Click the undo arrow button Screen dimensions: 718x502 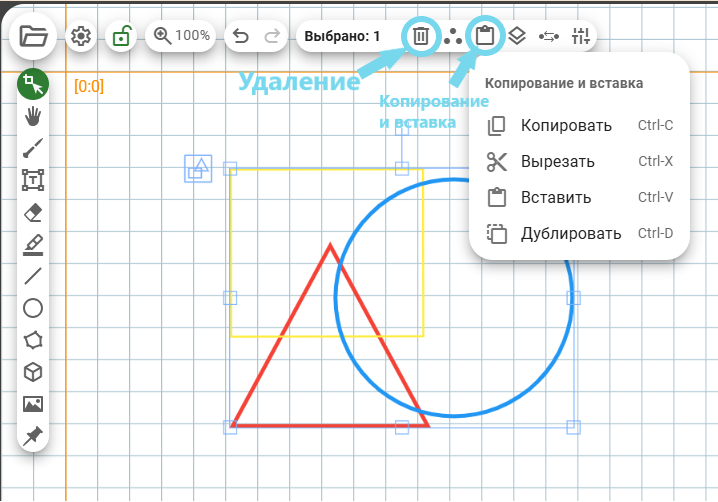(240, 36)
